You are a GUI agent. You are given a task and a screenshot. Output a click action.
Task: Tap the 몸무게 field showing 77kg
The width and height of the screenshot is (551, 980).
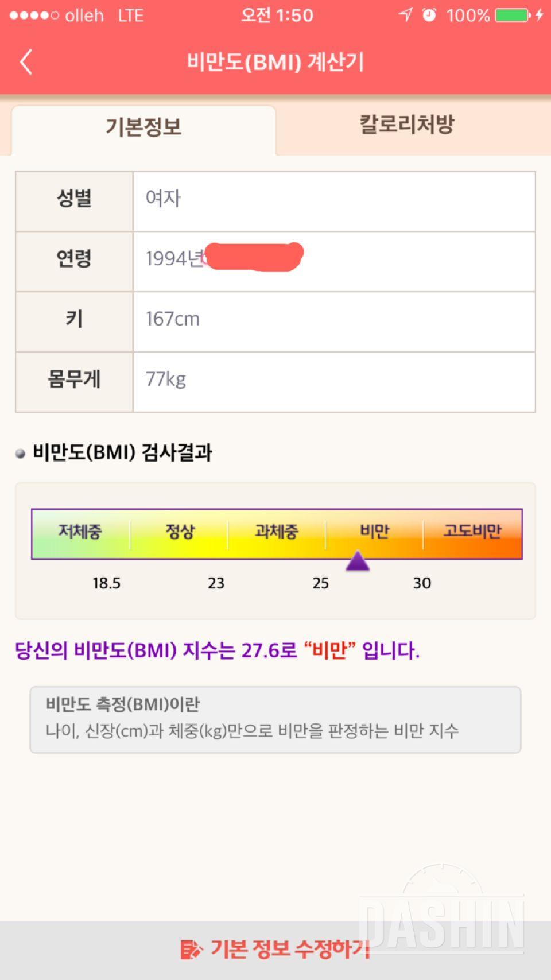pyautogui.click(x=333, y=379)
